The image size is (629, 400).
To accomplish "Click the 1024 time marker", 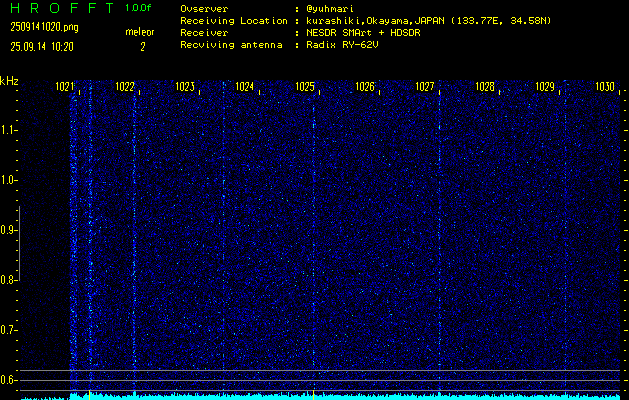I will [x=244, y=87].
